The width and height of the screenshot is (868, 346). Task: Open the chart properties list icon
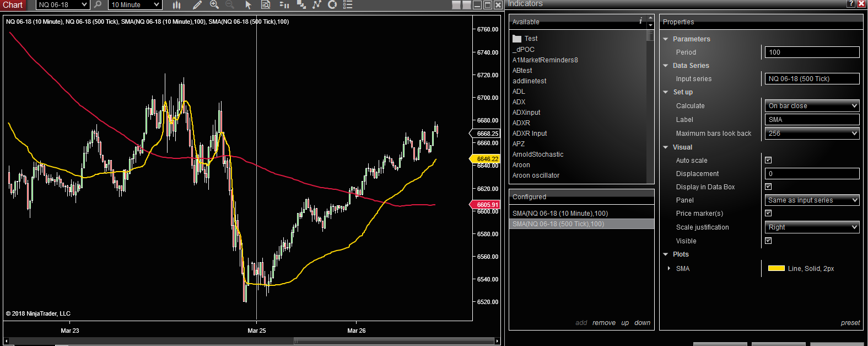coord(348,4)
